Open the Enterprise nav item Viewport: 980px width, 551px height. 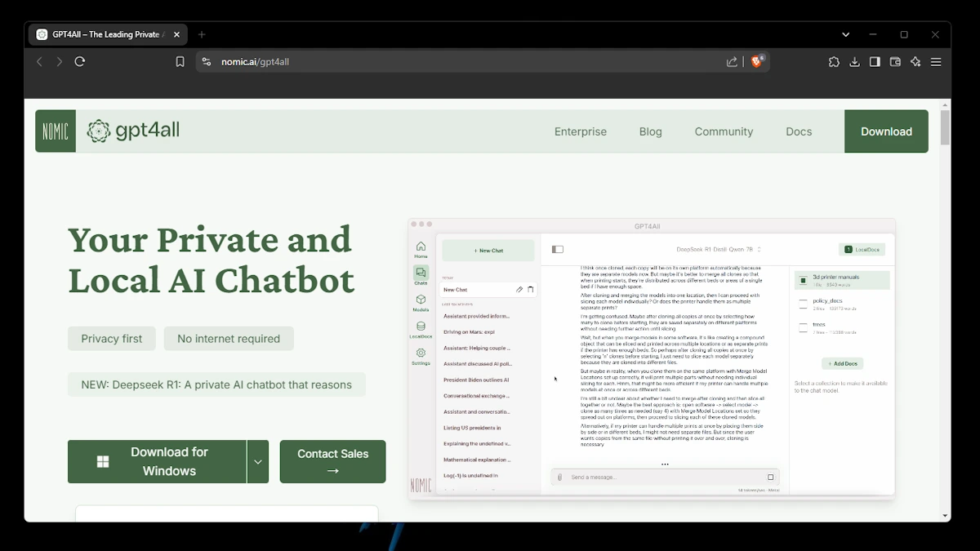(580, 131)
